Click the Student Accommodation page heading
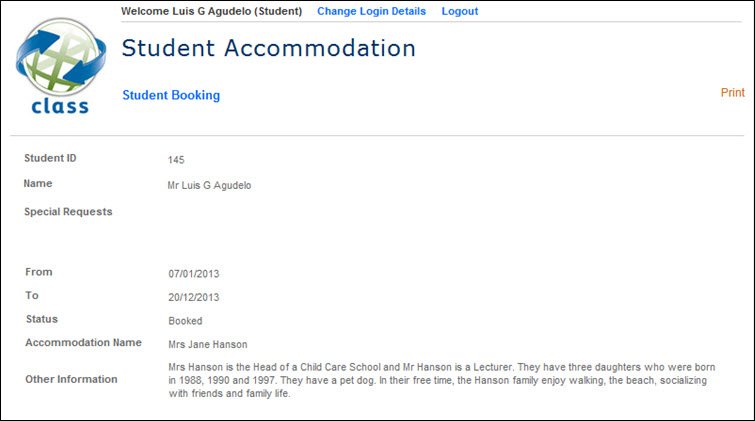755x421 pixels. (268, 48)
